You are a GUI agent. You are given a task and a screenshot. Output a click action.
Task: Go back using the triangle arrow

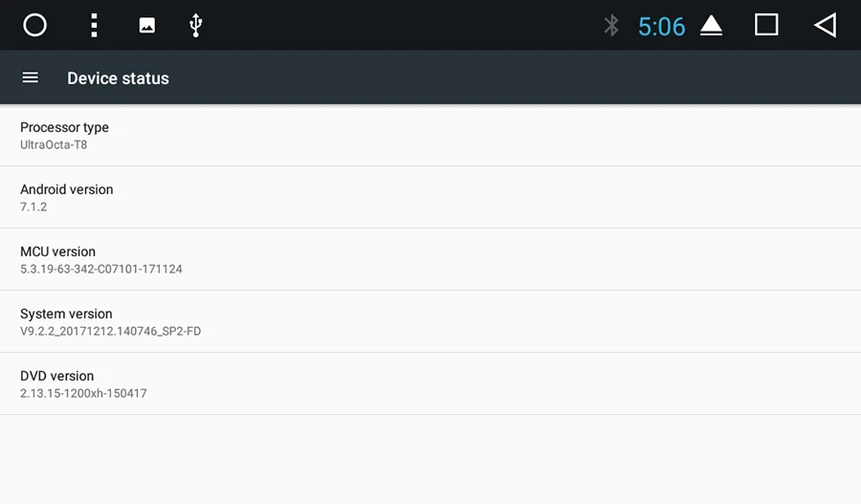[826, 25]
